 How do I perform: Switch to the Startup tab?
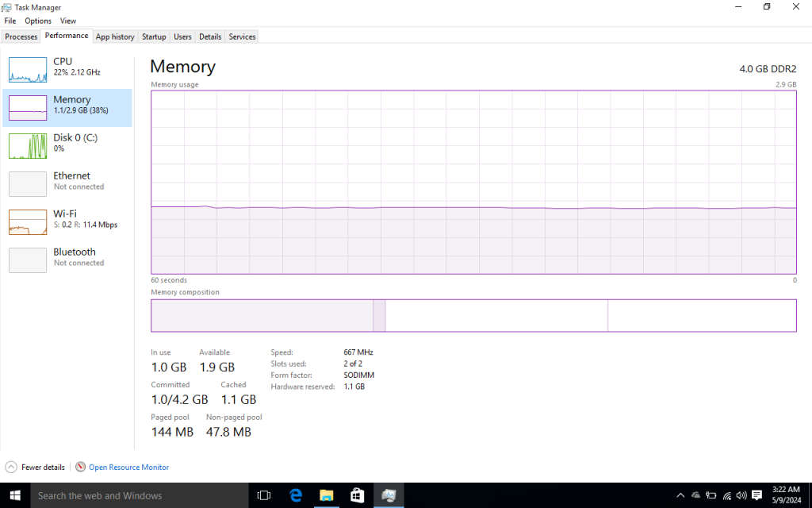tap(154, 37)
